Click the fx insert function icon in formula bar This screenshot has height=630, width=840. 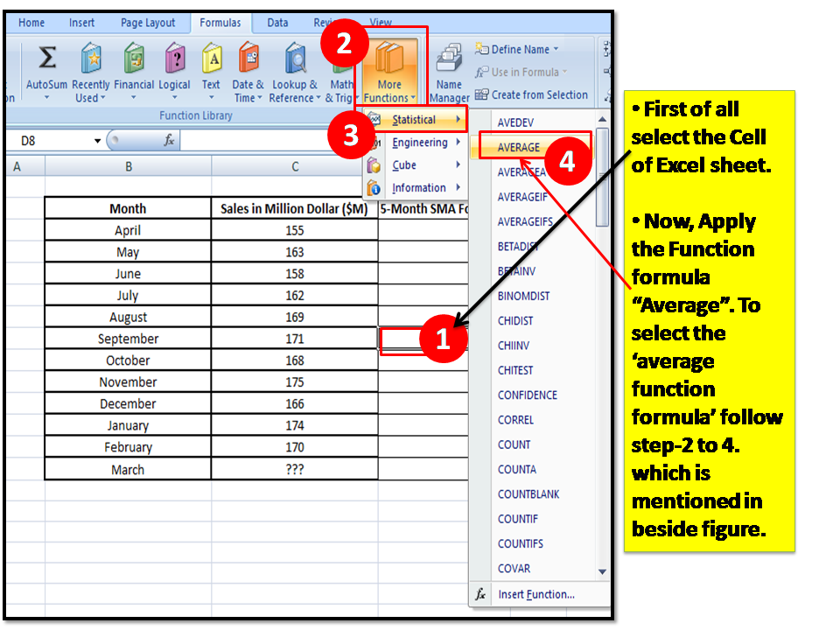click(169, 140)
